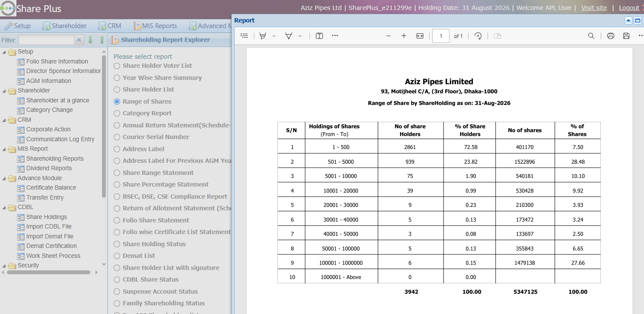Rotate the report page
Viewport: 644px width, 314px height.
(x=478, y=36)
